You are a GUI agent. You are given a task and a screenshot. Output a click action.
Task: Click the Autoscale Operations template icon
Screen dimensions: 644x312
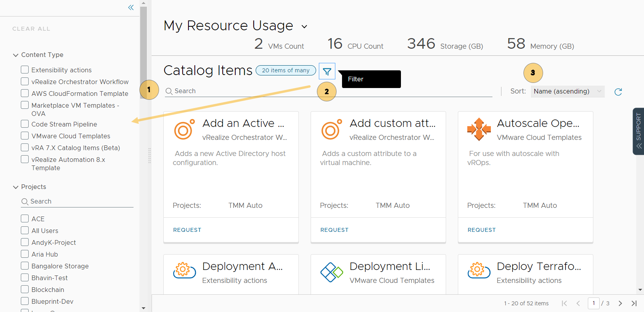point(479,129)
